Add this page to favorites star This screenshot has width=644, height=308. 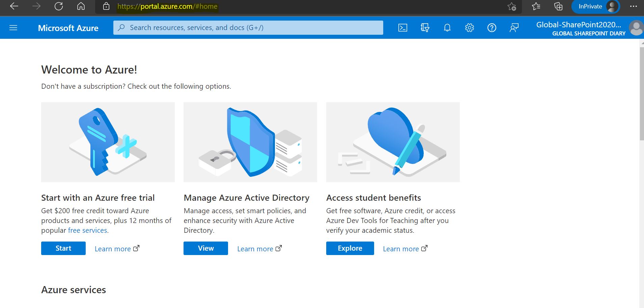click(512, 6)
